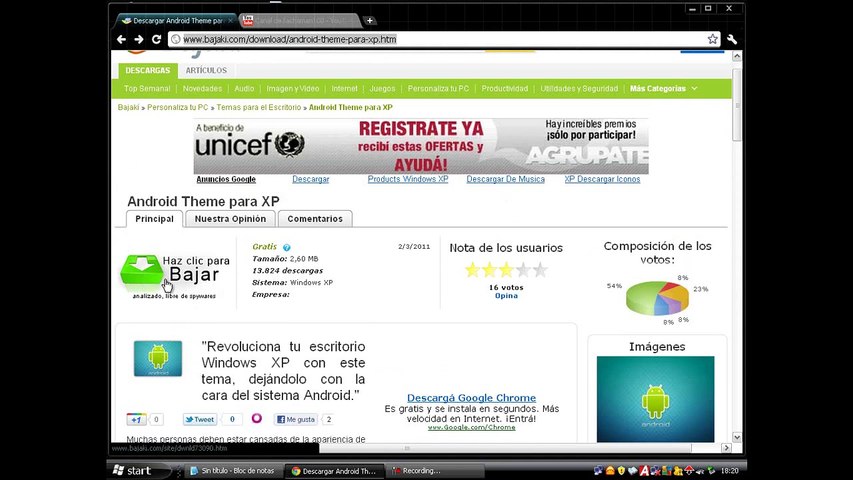Image resolution: width=853 pixels, height=480 pixels.
Task: Click the vote composition pie chart
Action: 657,298
